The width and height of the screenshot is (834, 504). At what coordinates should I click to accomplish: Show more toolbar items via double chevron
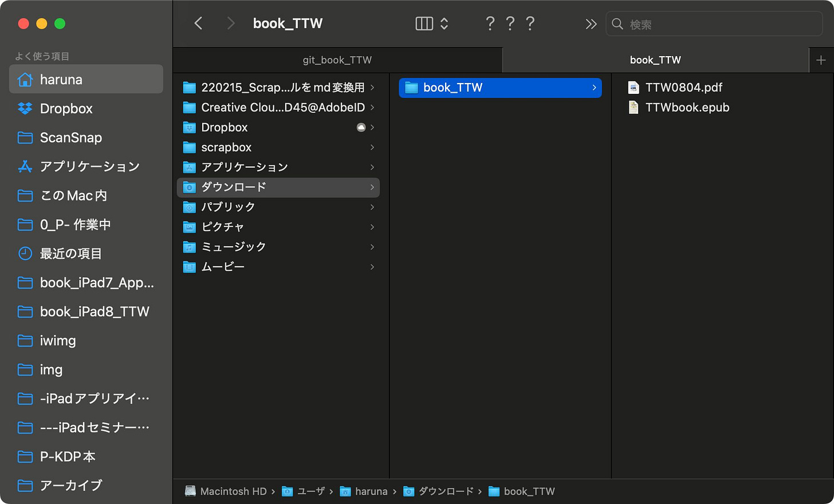pyautogui.click(x=591, y=24)
